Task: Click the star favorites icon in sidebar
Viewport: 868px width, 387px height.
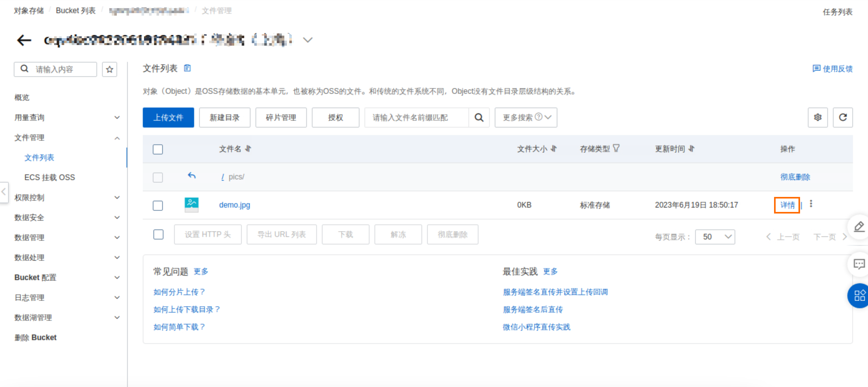Action: [x=110, y=70]
